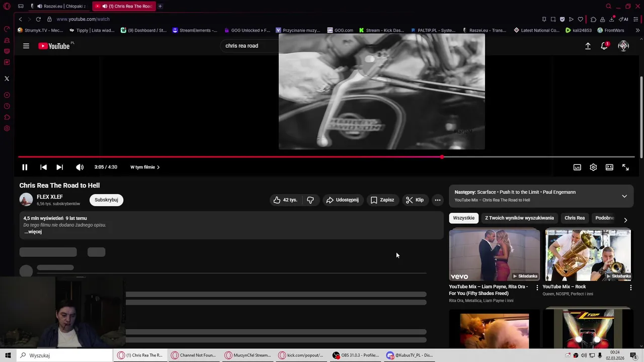Subscribe to FLEX XLEF with Subskrybuj
Screen dimensions: 644x362
[106, 200]
